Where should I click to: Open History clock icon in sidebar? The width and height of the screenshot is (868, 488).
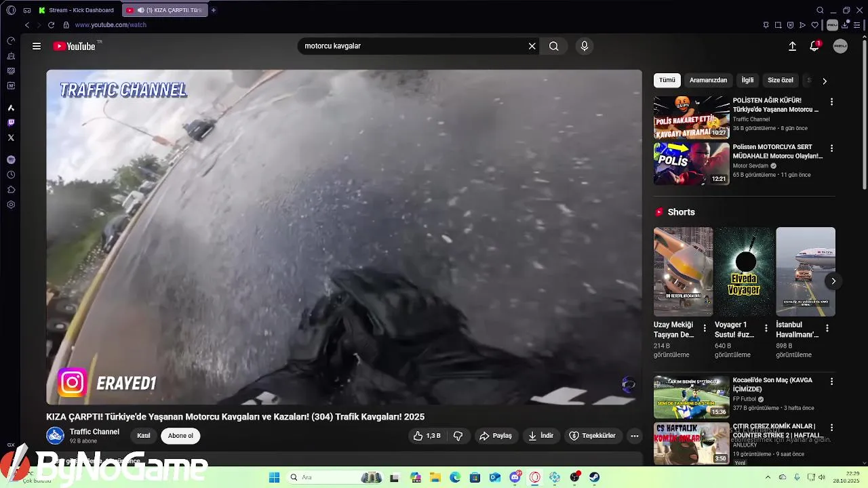pos(11,175)
